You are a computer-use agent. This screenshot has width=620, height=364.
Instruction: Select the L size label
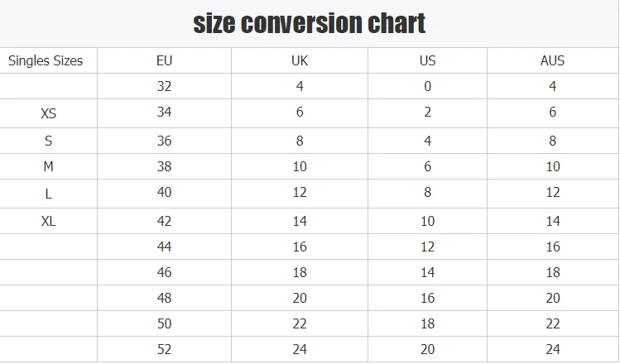(48, 194)
